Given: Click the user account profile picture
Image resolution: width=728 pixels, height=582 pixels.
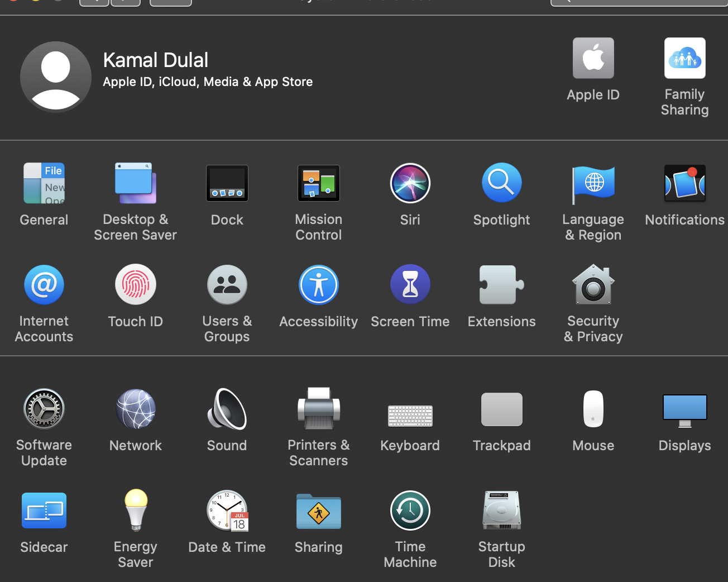Looking at the screenshot, I should tap(56, 77).
